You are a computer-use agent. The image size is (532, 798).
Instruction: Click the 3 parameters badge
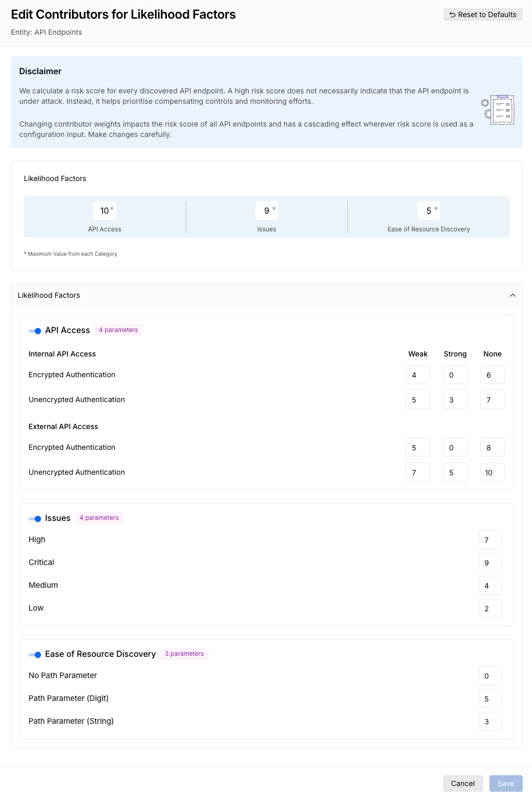click(184, 654)
